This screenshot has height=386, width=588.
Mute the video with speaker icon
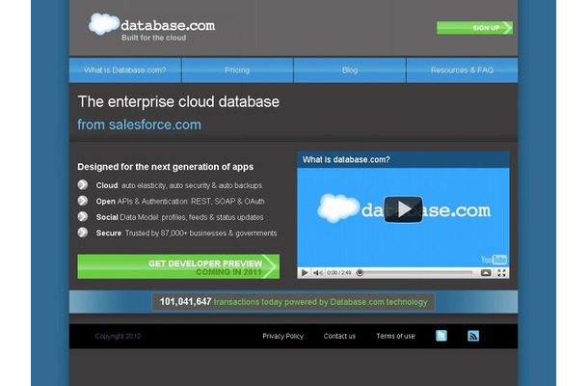318,272
